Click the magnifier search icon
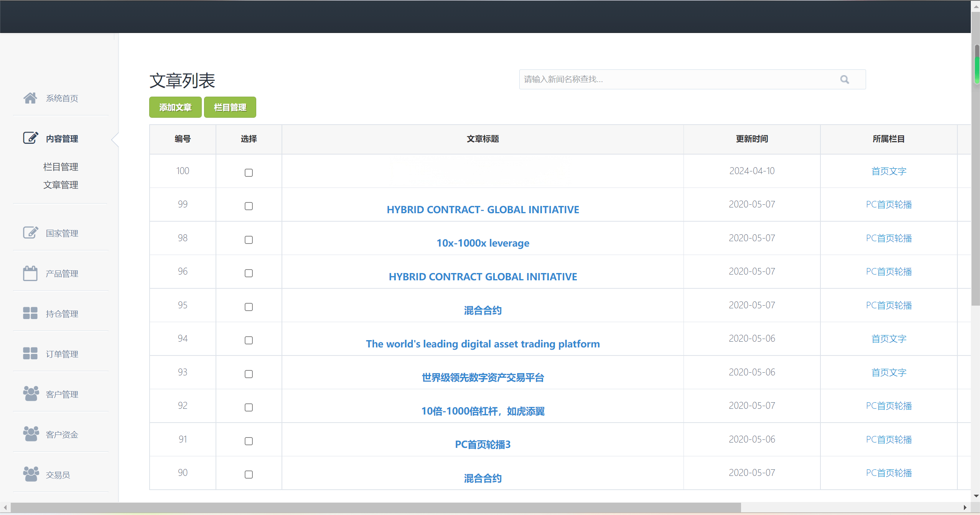Viewport: 980px width, 515px height. coord(844,79)
